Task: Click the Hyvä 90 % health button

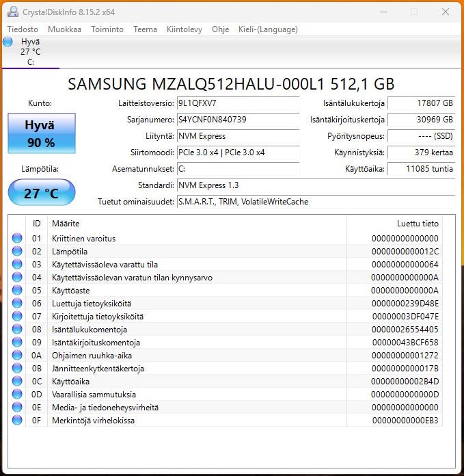Action: pos(42,133)
